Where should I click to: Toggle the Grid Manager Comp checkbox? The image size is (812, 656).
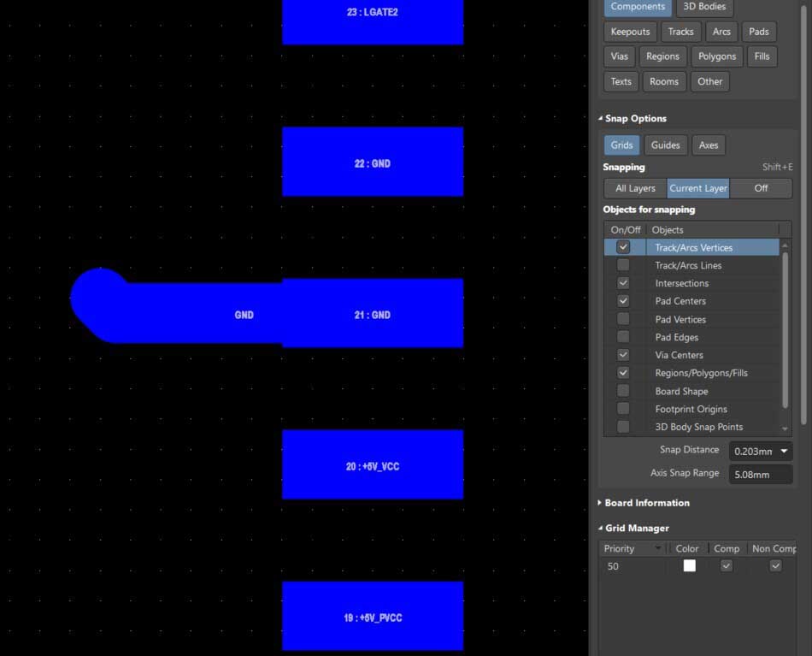coord(726,565)
